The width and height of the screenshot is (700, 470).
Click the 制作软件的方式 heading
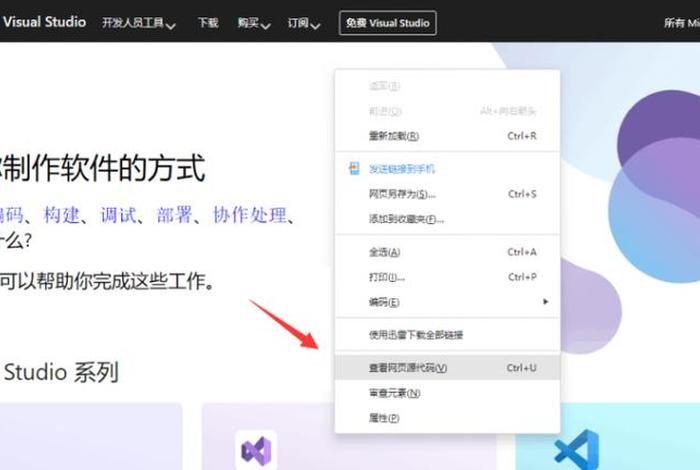[102, 168]
